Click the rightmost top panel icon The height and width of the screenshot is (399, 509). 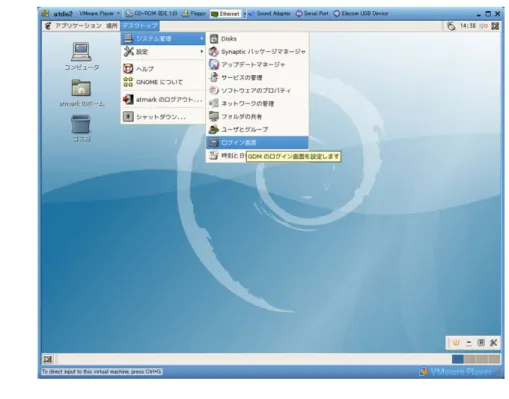495,26
